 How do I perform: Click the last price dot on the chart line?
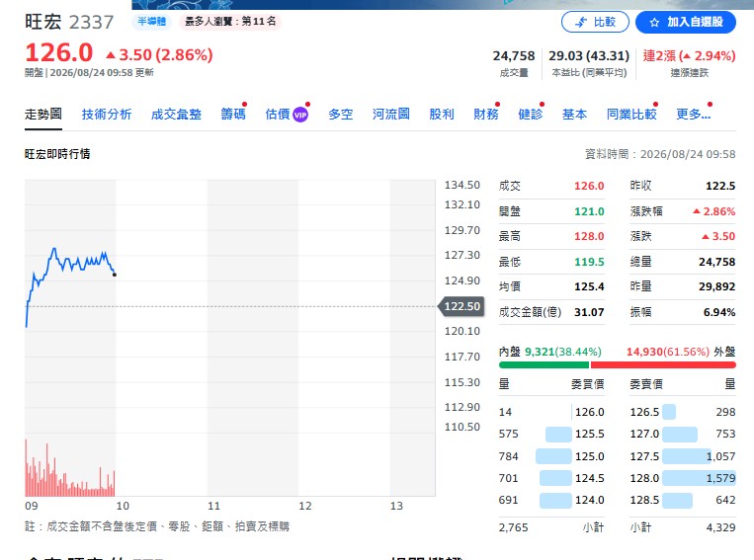[115, 275]
